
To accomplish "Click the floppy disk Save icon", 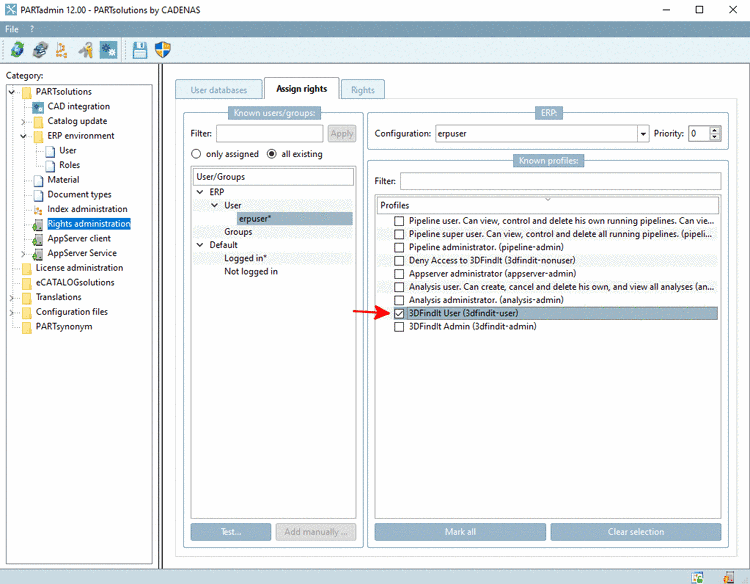I will (x=140, y=49).
